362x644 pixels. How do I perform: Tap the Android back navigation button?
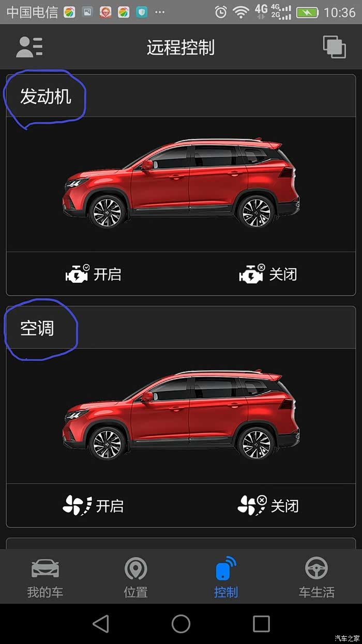pos(101,623)
